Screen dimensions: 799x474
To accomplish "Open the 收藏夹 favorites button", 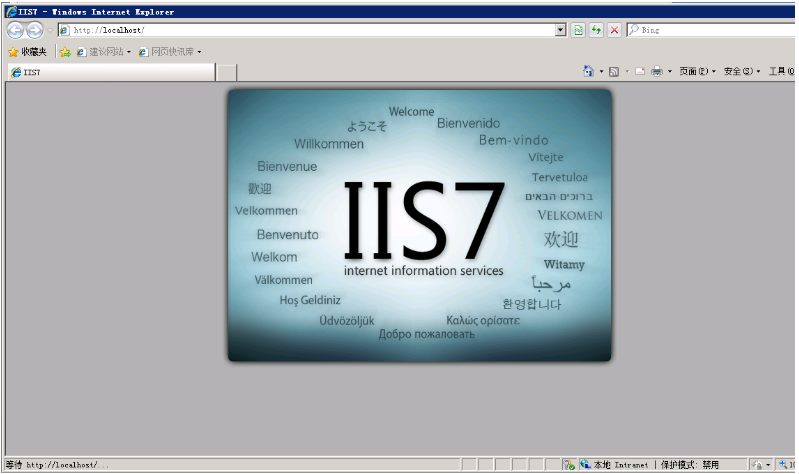I will coord(28,51).
